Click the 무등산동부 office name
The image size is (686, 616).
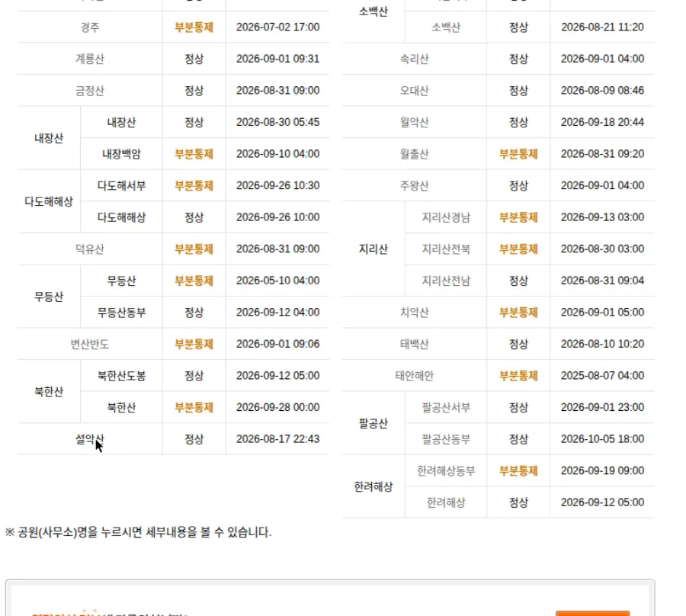coord(121,313)
